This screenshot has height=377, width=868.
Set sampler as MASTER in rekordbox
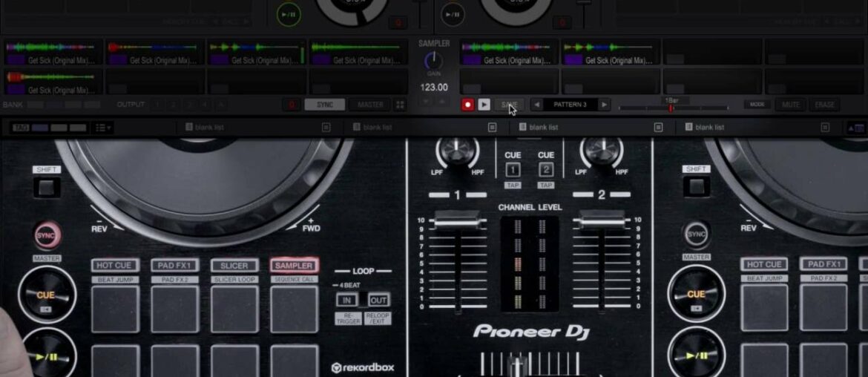click(370, 105)
